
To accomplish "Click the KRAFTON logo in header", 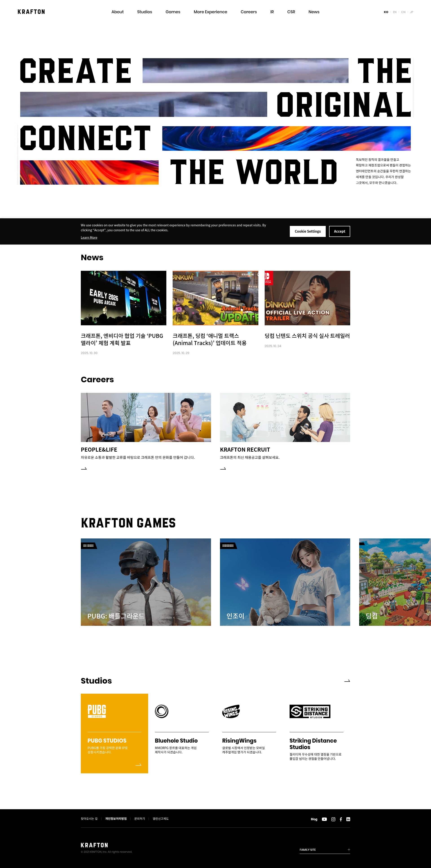I will [31, 12].
